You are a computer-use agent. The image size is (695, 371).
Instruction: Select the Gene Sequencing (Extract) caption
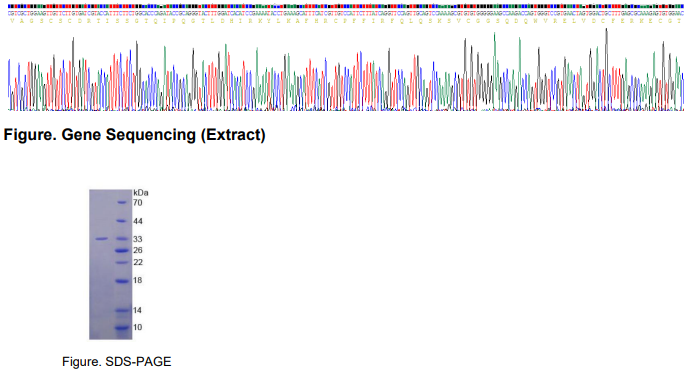coord(135,135)
